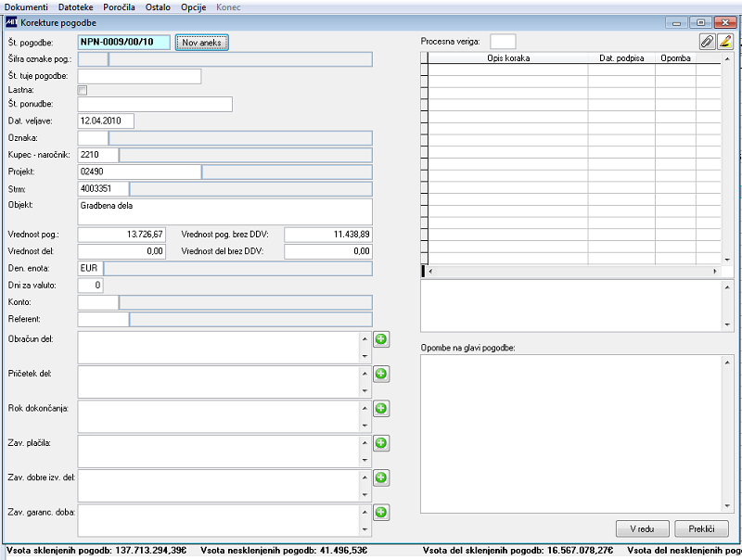Click the Zav. garanc. doba text area
The image size is (742, 560).
[219, 521]
